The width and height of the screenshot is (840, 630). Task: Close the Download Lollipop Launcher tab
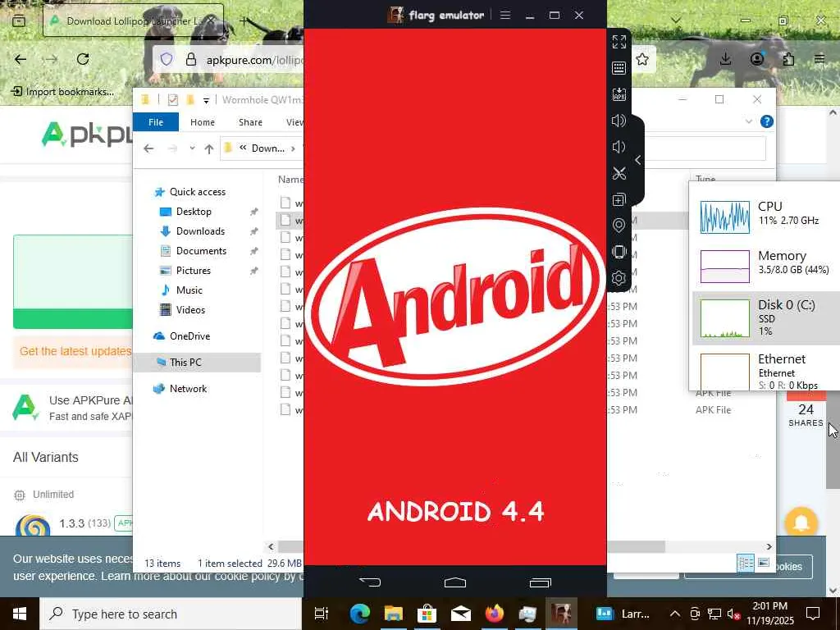pos(211,21)
